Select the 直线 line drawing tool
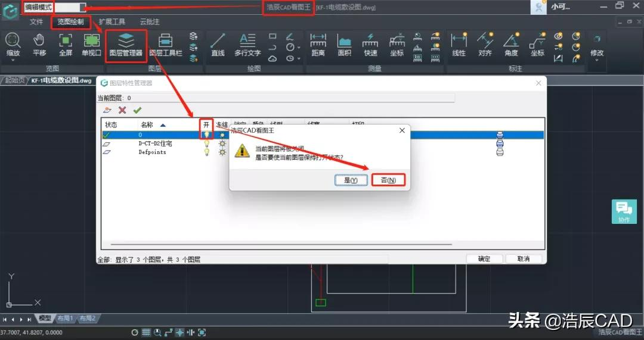 tap(218, 44)
